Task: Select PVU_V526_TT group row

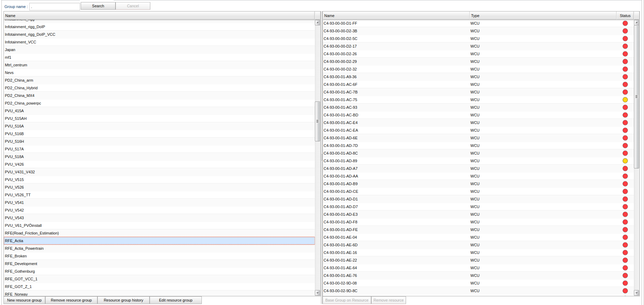Action: tap(18, 195)
